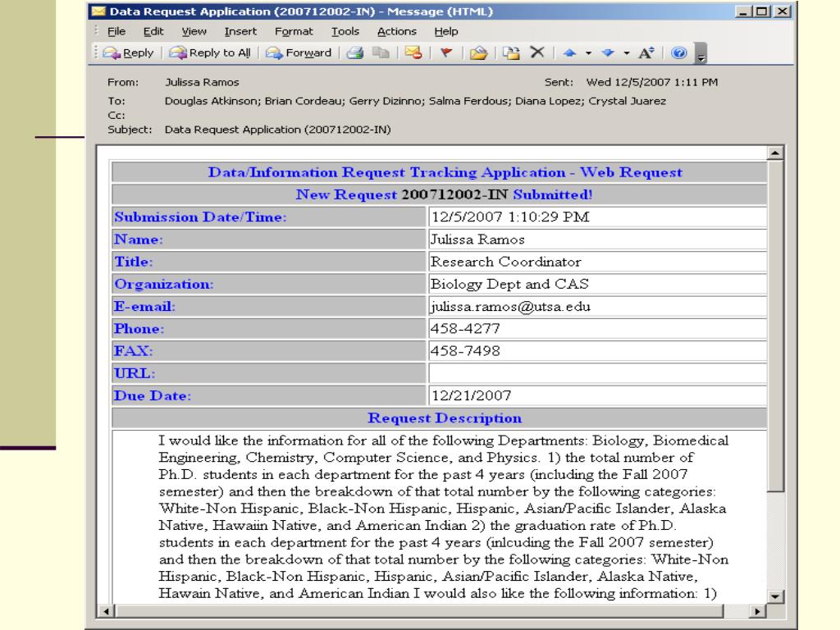
Task: Click the Title value Research Coordinator
Action: tap(505, 262)
